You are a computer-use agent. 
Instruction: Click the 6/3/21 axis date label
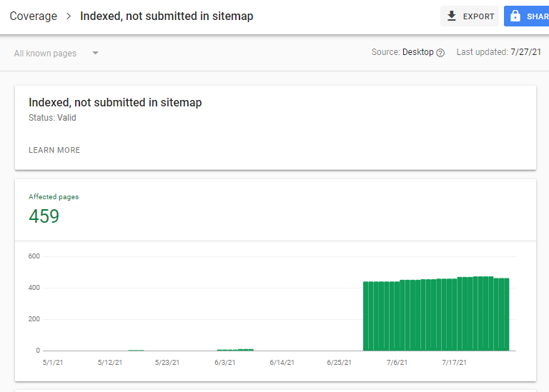click(224, 363)
